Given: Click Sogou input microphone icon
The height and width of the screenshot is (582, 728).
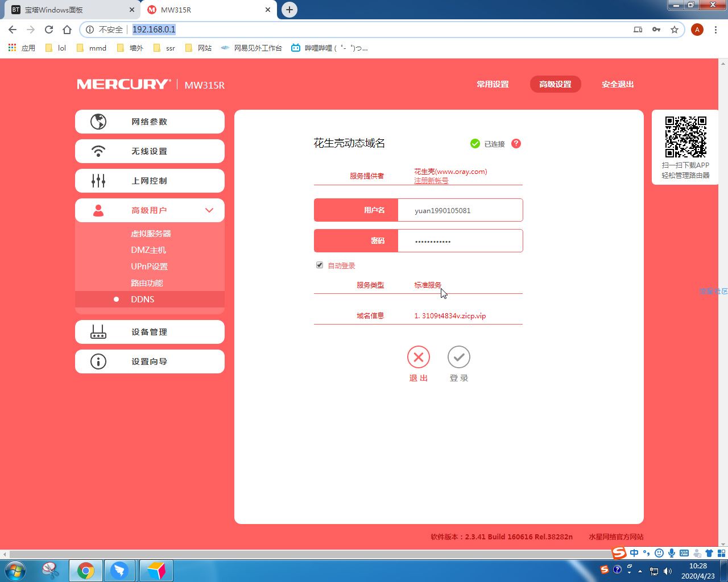Looking at the screenshot, I should click(672, 553).
